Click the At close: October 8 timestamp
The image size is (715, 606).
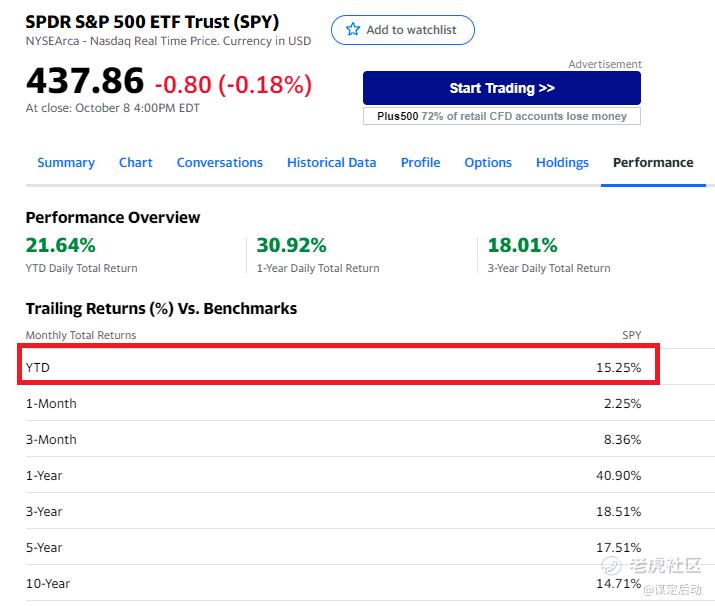click(x=113, y=108)
